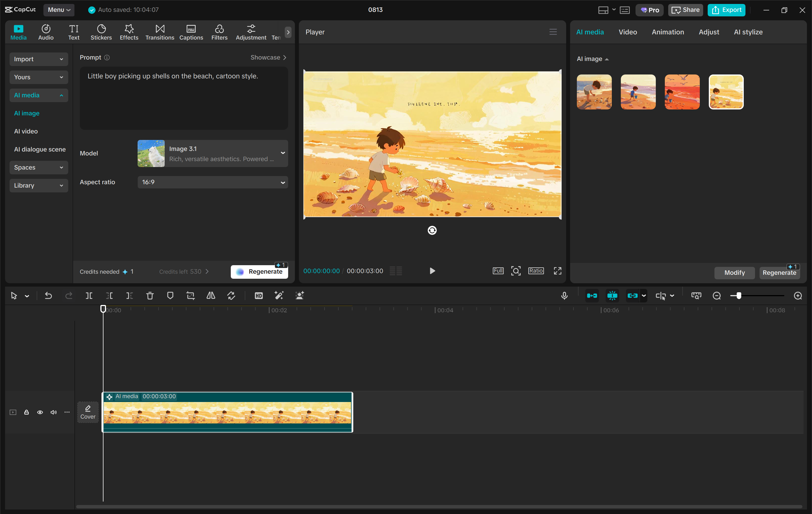Open the Stickers panel

point(101,32)
